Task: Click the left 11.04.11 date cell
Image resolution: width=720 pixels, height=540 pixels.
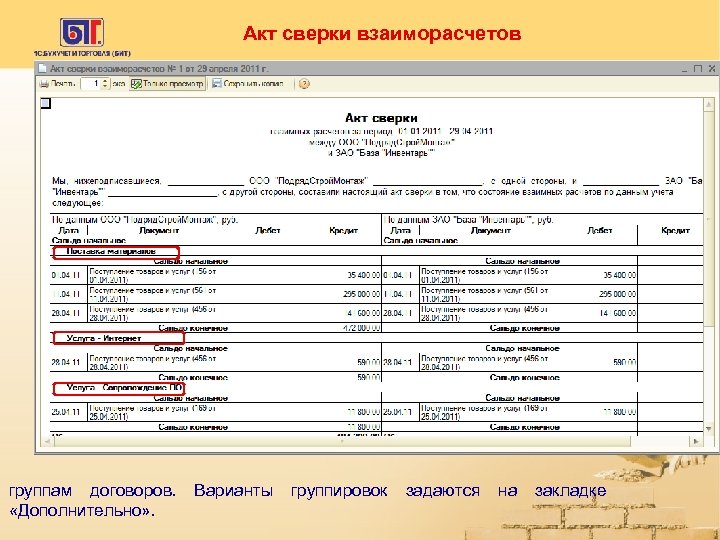Action: [66, 294]
